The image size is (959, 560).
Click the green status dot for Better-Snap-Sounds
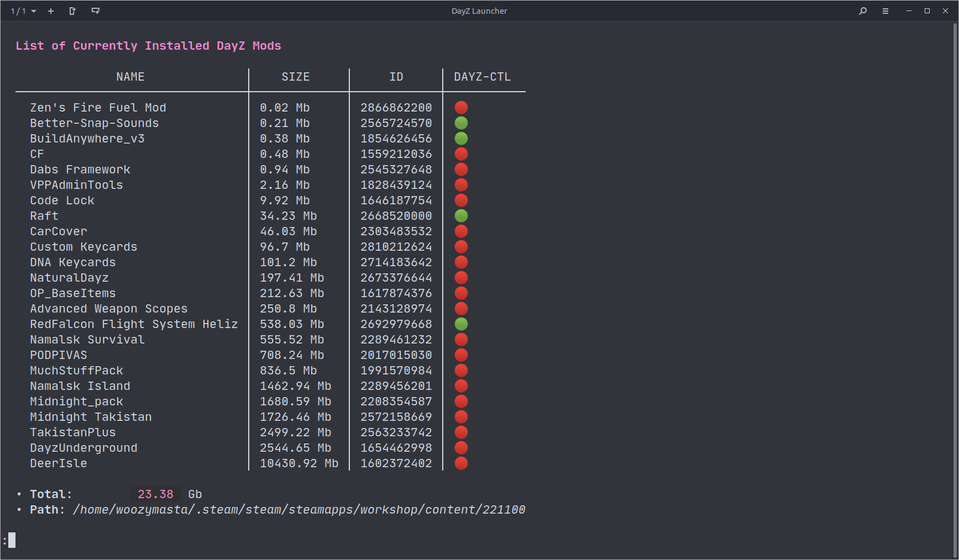click(461, 123)
